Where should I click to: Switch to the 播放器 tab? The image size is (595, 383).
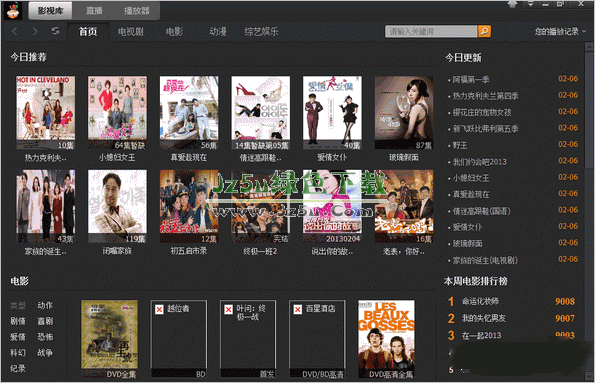click(137, 11)
